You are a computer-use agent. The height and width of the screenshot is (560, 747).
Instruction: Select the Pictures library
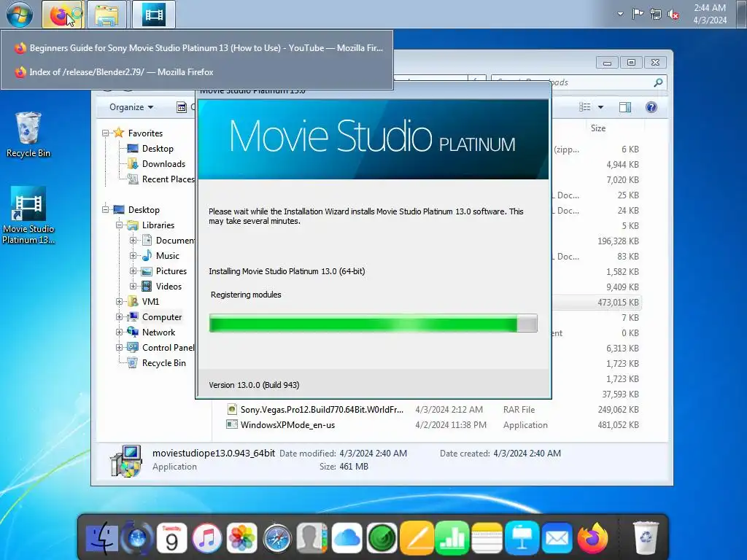tap(171, 271)
